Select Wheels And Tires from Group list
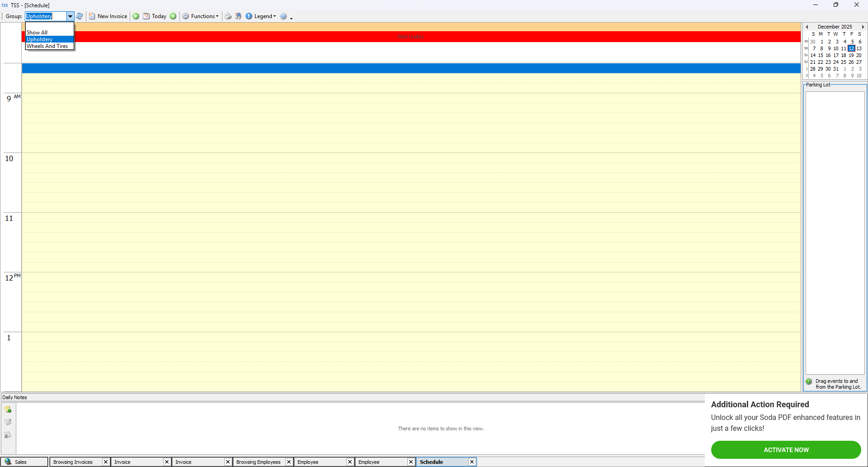The height and width of the screenshot is (467, 868). point(47,46)
